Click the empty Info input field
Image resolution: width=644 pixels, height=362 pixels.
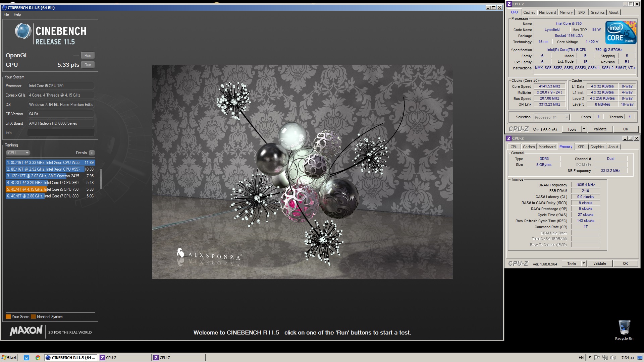[61, 133]
